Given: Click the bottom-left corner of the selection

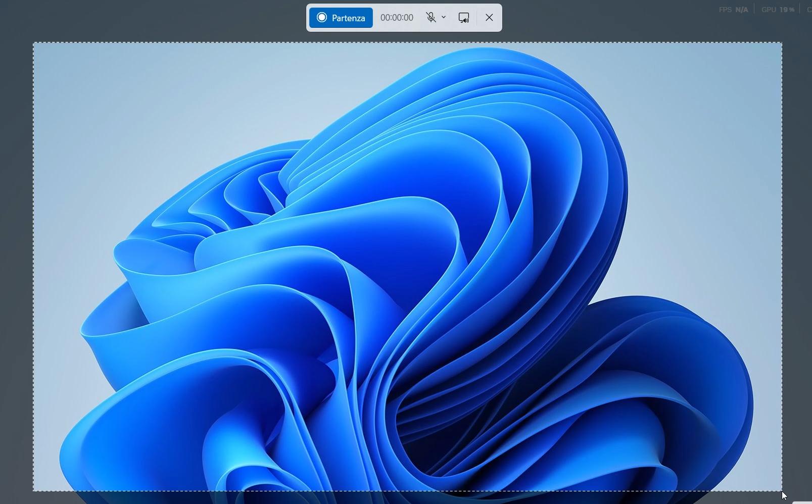Looking at the screenshot, I should [x=34, y=490].
